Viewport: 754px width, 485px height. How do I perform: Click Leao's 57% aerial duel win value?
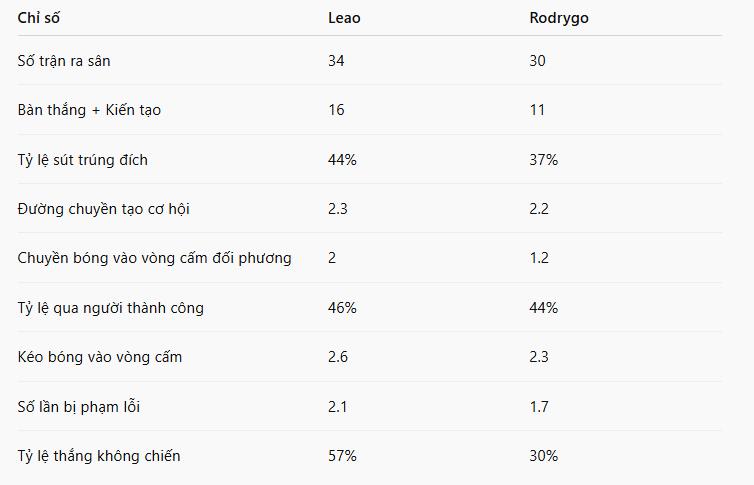click(x=342, y=456)
